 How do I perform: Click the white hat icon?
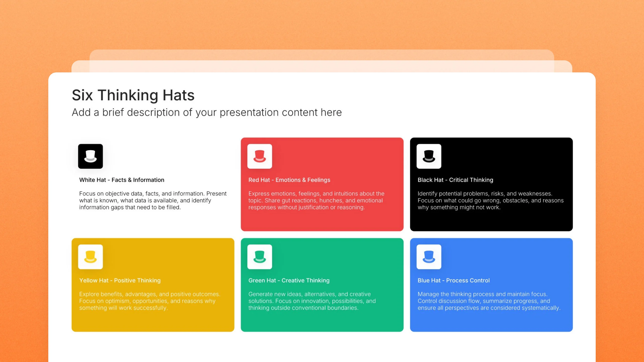point(90,156)
